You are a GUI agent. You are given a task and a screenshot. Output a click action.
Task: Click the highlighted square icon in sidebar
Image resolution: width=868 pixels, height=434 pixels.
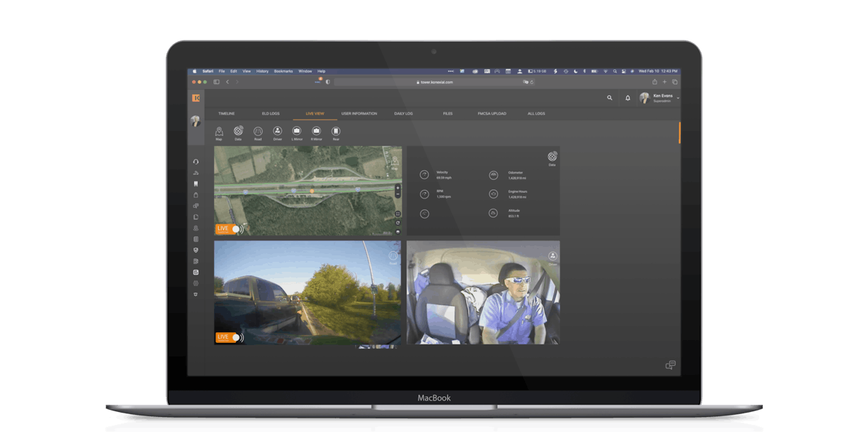tap(196, 272)
